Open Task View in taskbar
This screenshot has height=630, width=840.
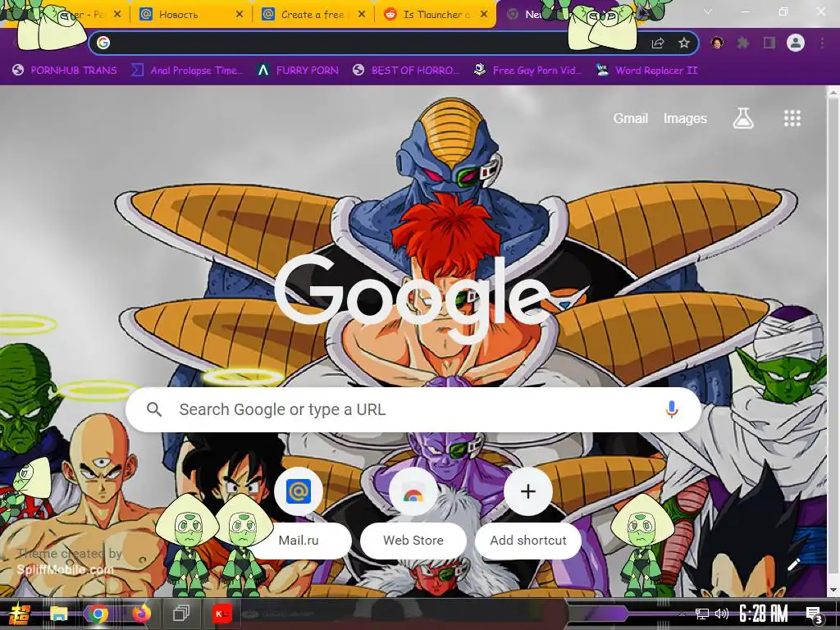[181, 614]
